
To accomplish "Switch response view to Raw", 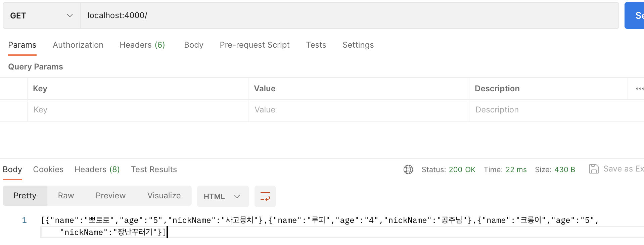I will click(x=66, y=196).
